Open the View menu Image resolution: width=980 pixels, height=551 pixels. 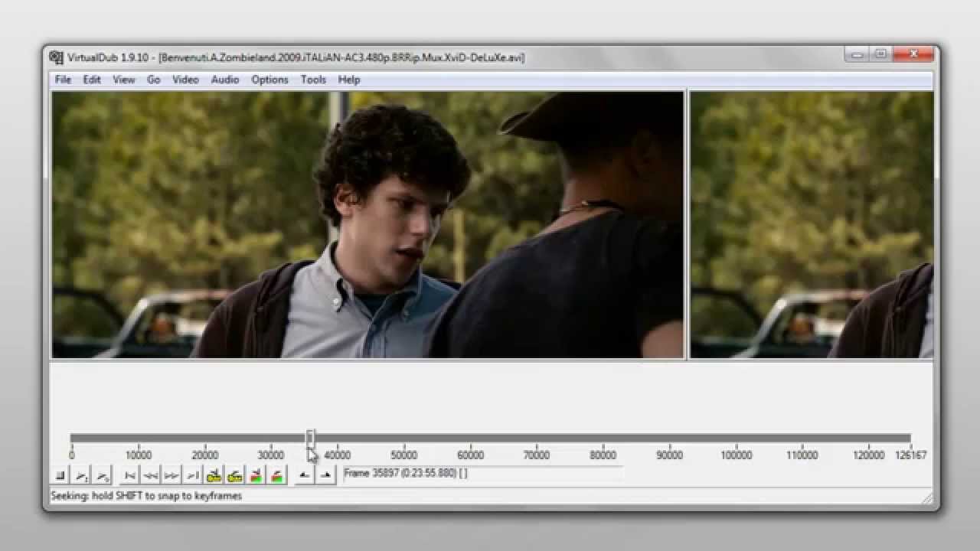pos(124,80)
